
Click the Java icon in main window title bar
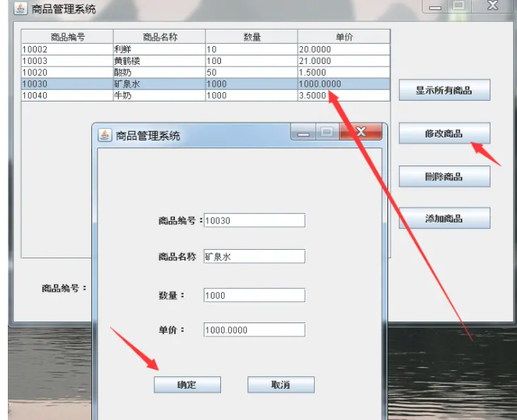20,9
